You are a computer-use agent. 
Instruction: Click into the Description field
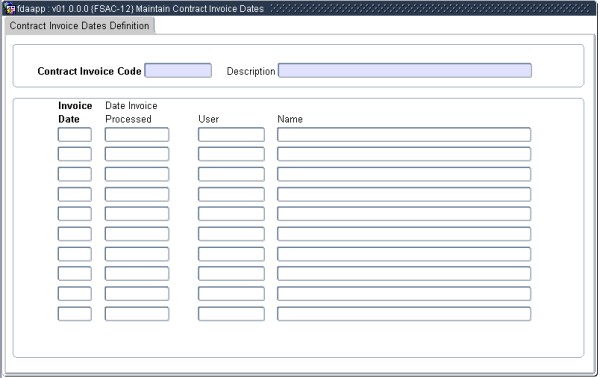click(x=404, y=70)
